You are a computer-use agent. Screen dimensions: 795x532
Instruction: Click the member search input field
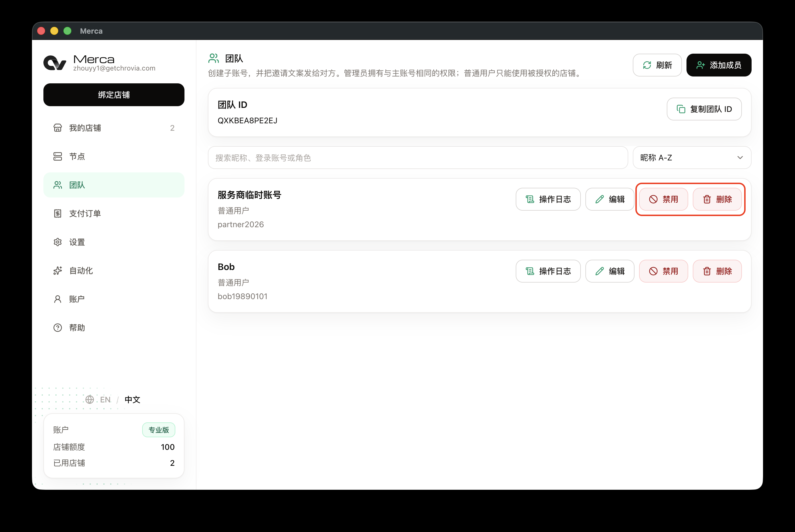coord(418,158)
